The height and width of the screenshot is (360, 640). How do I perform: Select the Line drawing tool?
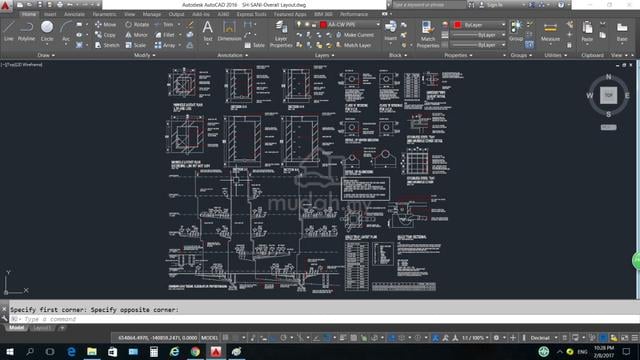tap(9, 32)
